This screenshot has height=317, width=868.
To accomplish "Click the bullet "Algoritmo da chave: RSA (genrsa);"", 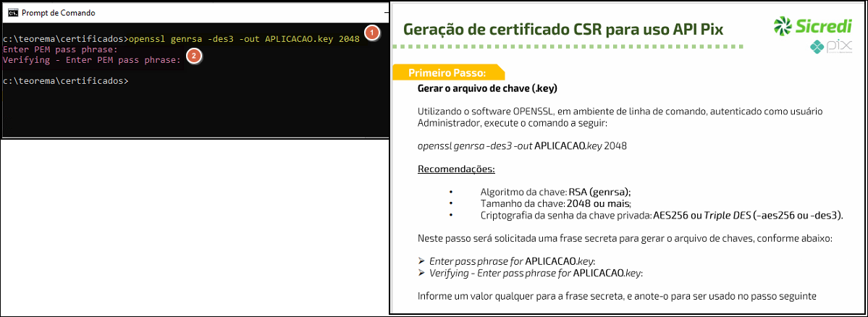I will point(556,193).
